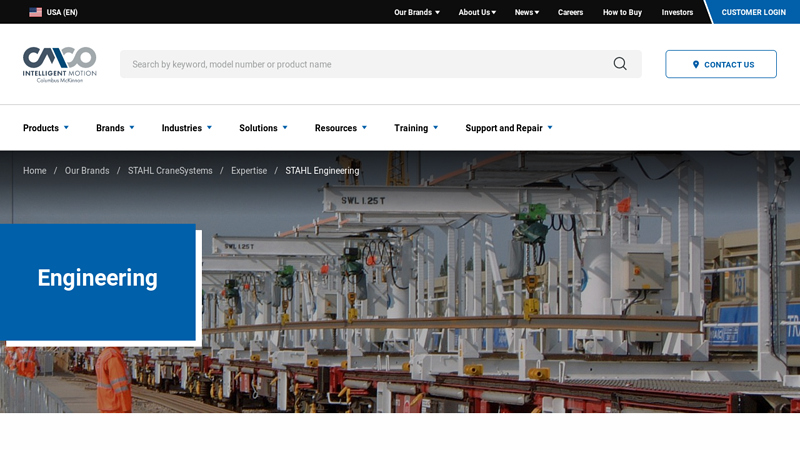Screen dimensions: 800x450
Task: Click the Contact Us button
Action: 721,64
